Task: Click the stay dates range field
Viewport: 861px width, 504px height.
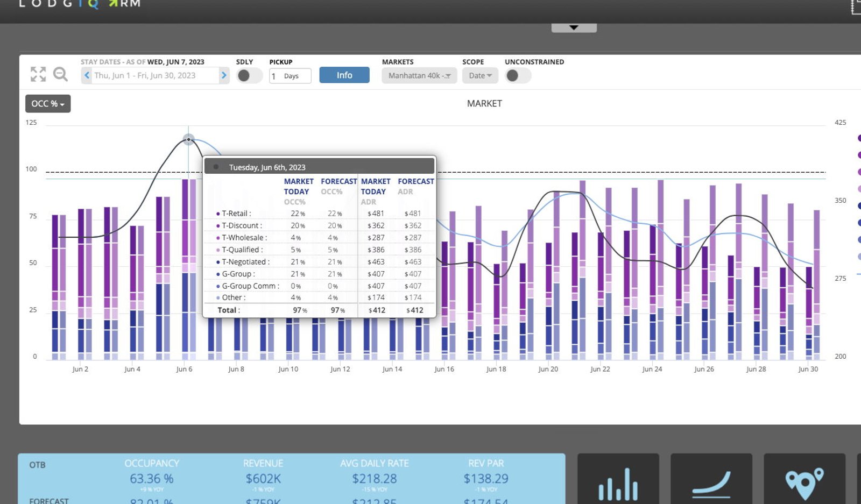Action: pyautogui.click(x=156, y=75)
